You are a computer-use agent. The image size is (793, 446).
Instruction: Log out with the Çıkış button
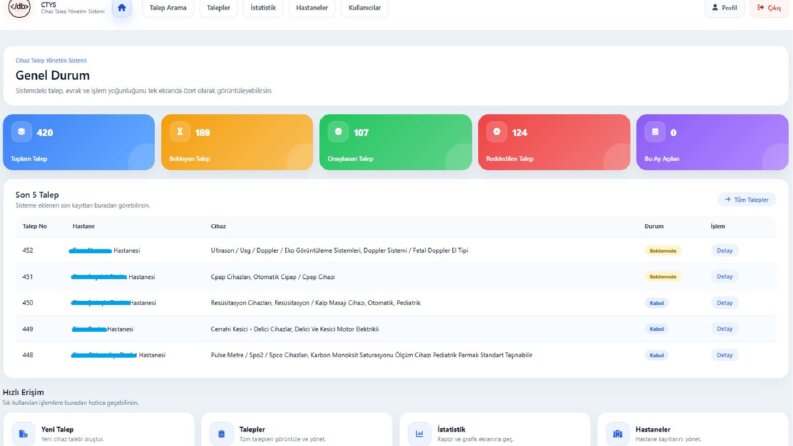[769, 8]
